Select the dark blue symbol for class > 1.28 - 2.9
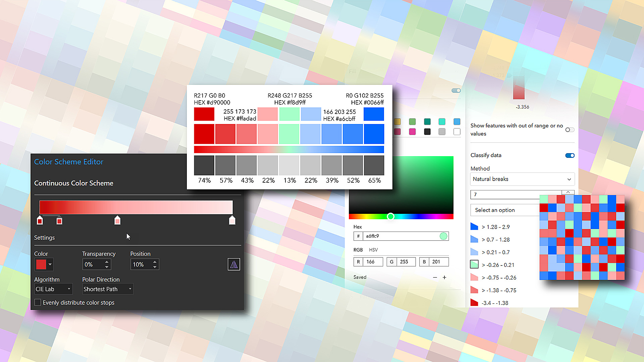The width and height of the screenshot is (644, 362). (x=474, y=226)
